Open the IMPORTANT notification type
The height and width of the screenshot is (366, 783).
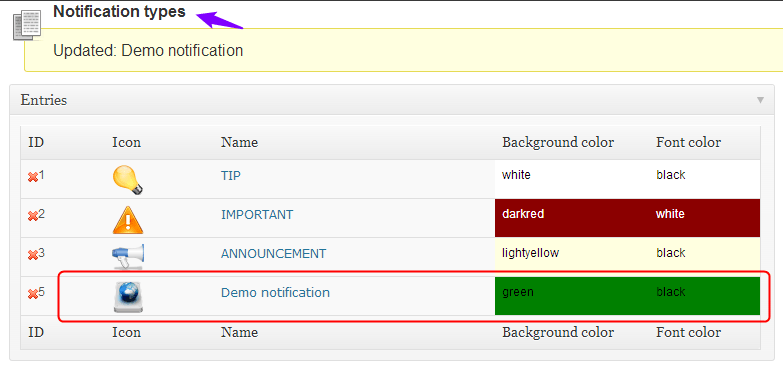click(x=257, y=215)
